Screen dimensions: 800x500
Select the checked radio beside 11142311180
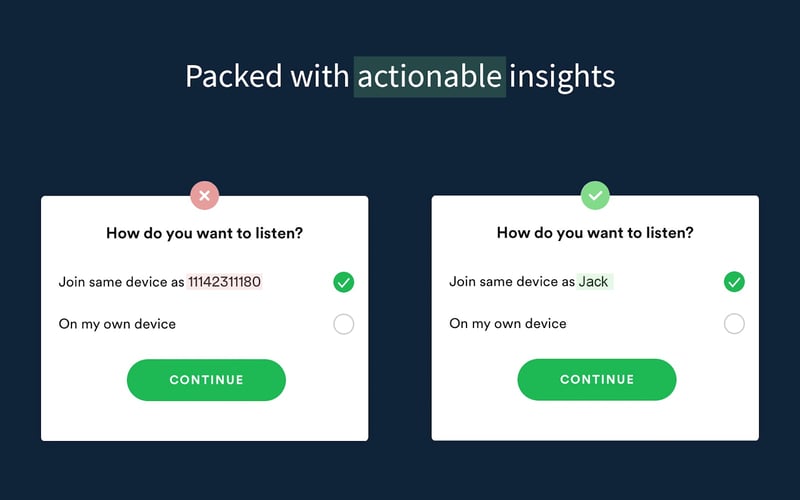[343, 282]
